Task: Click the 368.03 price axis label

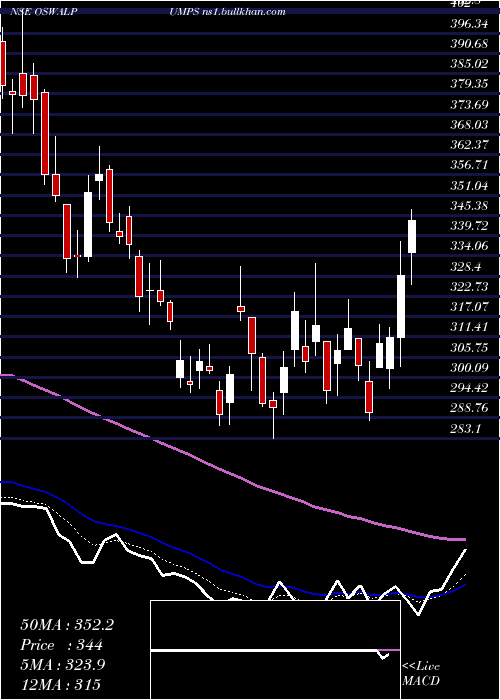Action: 469,125
